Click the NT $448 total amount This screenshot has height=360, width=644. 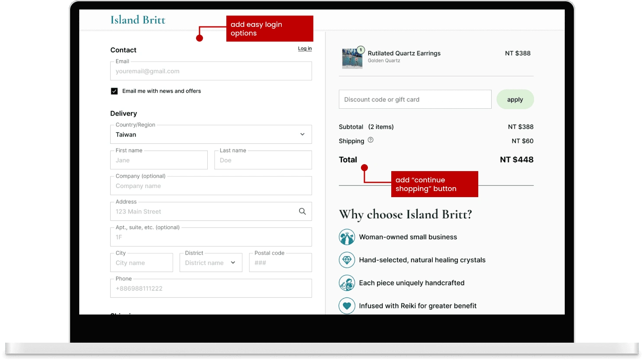517,159
